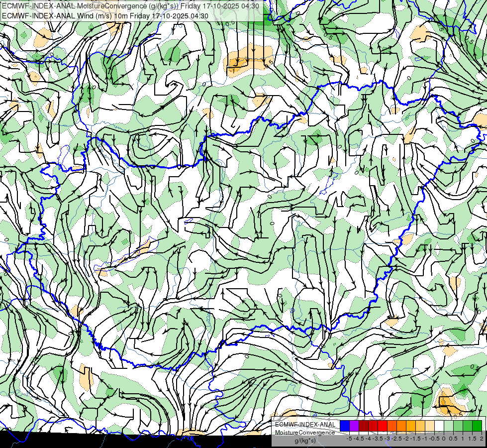Pick the swatch between 1 and 1.5

click(468, 426)
